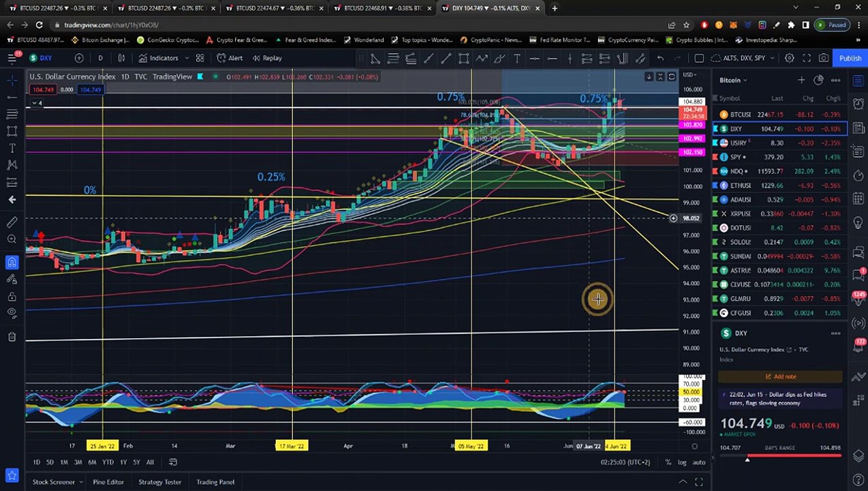
Task: Take a chart snapshot with camera icon
Action: tap(824, 58)
